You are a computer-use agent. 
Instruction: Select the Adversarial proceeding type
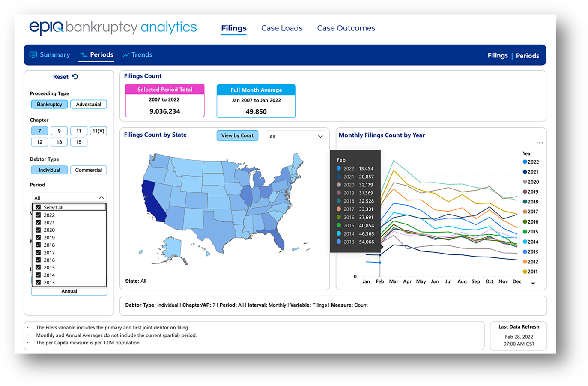pyautogui.click(x=89, y=104)
